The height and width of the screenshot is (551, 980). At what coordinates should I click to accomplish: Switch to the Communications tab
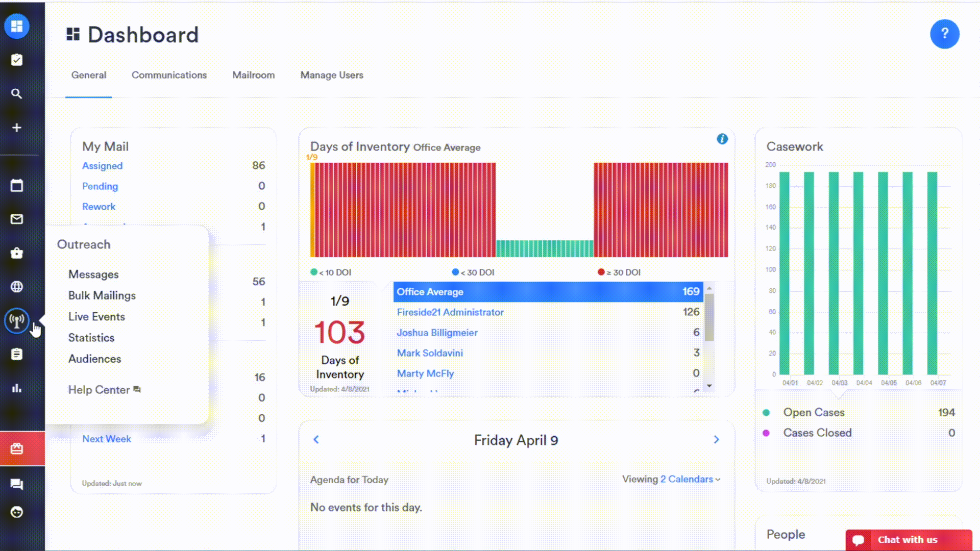click(169, 75)
